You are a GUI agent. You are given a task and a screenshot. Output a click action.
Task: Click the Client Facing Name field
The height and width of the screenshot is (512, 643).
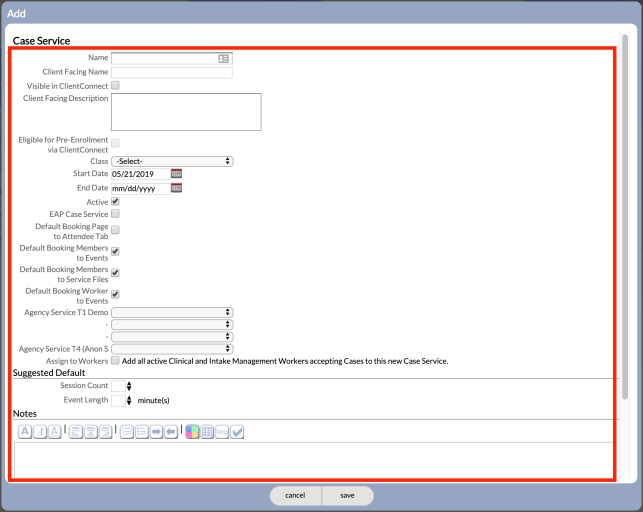172,73
